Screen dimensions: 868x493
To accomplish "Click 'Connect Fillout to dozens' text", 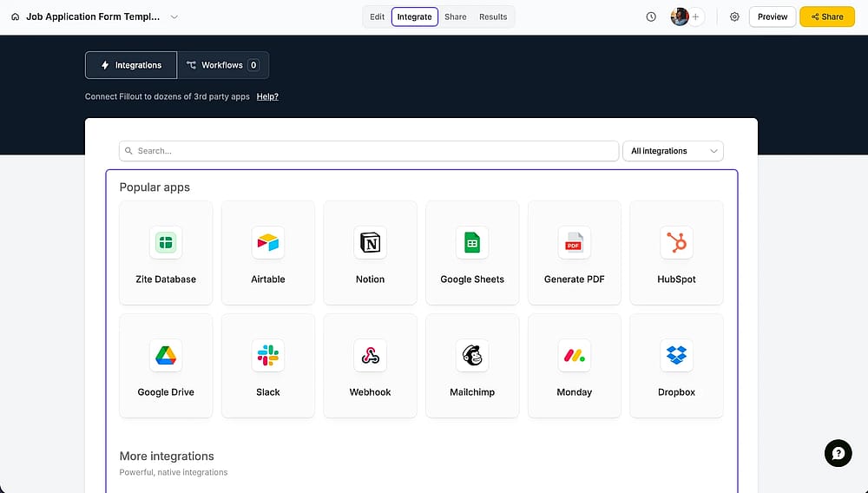I will [x=168, y=96].
